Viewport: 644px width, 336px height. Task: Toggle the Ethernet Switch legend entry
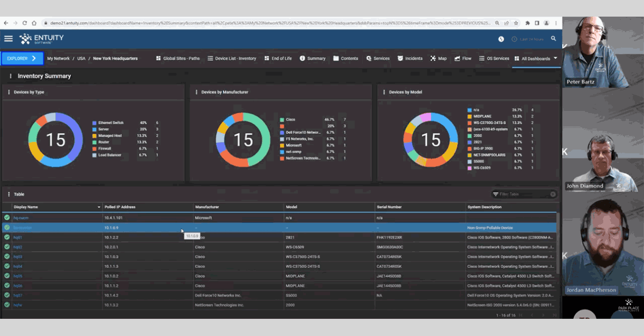[x=111, y=122]
